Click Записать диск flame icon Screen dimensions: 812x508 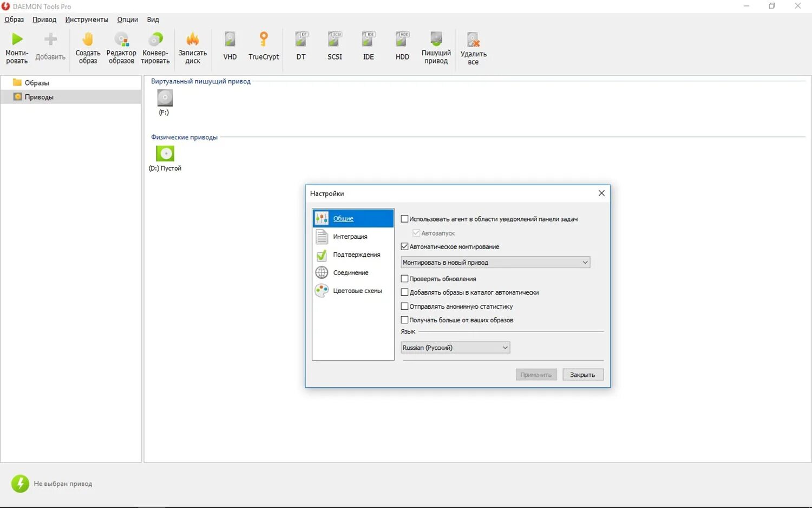coord(193,40)
